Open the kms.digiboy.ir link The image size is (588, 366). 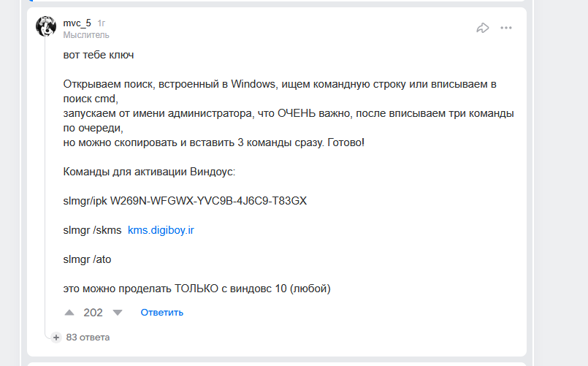161,230
